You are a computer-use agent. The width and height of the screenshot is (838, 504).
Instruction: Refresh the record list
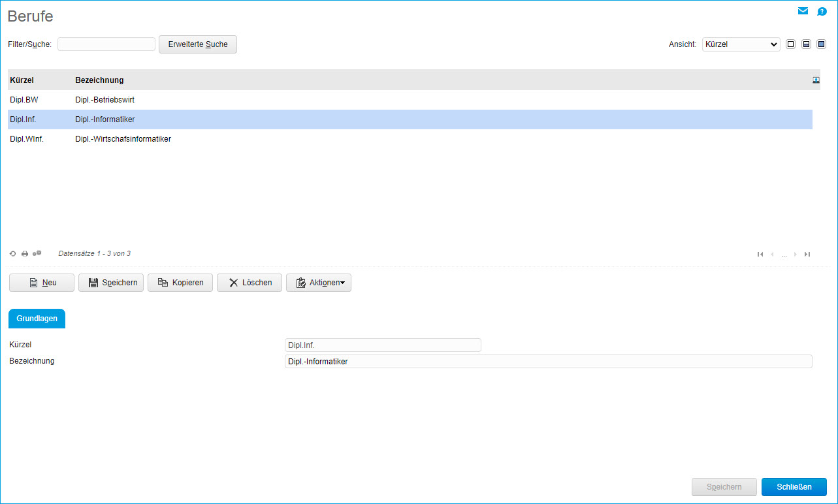(x=12, y=253)
